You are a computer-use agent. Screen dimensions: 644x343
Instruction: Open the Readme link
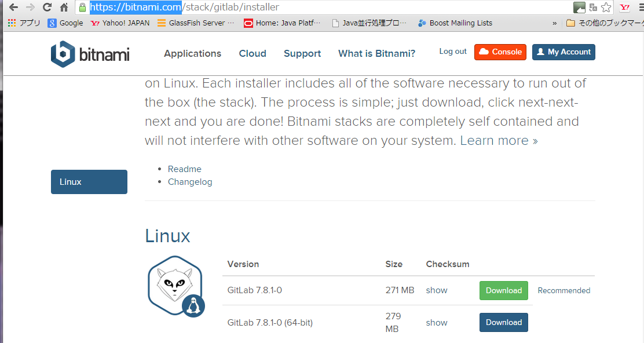(x=184, y=169)
